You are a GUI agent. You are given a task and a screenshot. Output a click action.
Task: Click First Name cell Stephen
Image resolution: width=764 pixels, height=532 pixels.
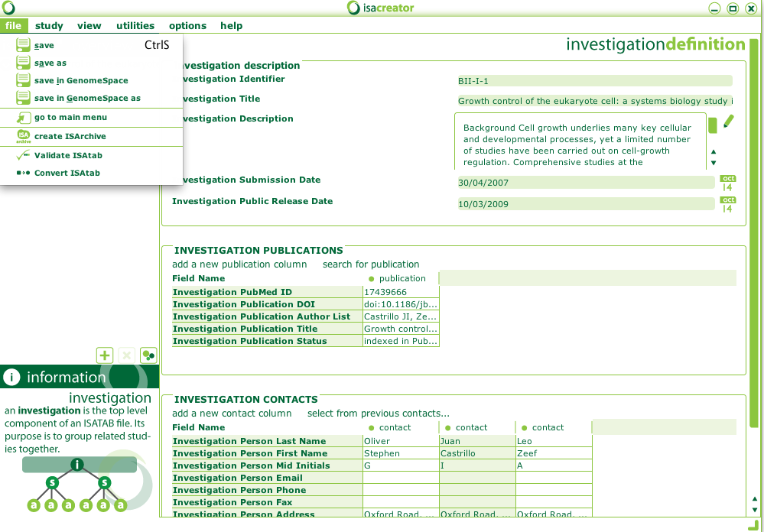[x=401, y=453]
